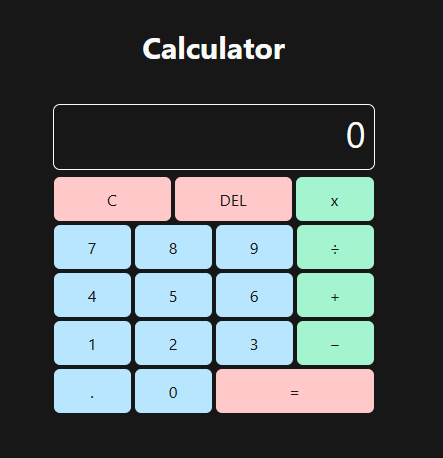
Task: Select the division ÷ operator
Action: 335,247
